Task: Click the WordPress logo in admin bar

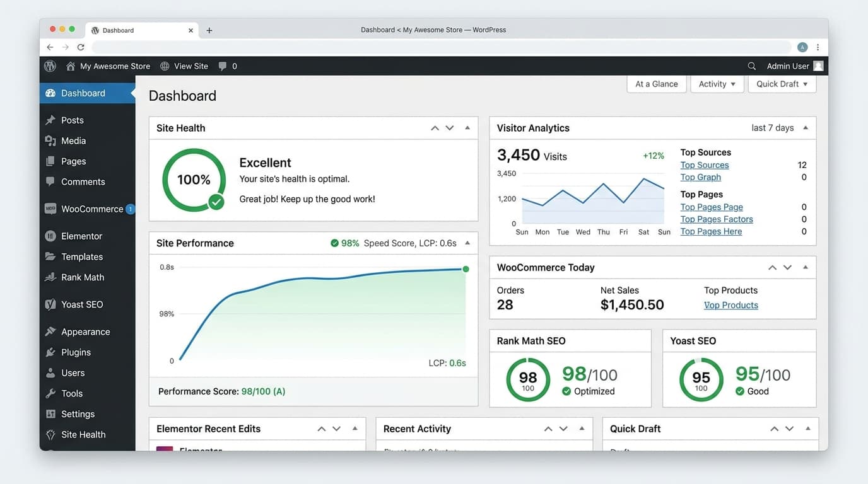Action: pyautogui.click(x=50, y=66)
